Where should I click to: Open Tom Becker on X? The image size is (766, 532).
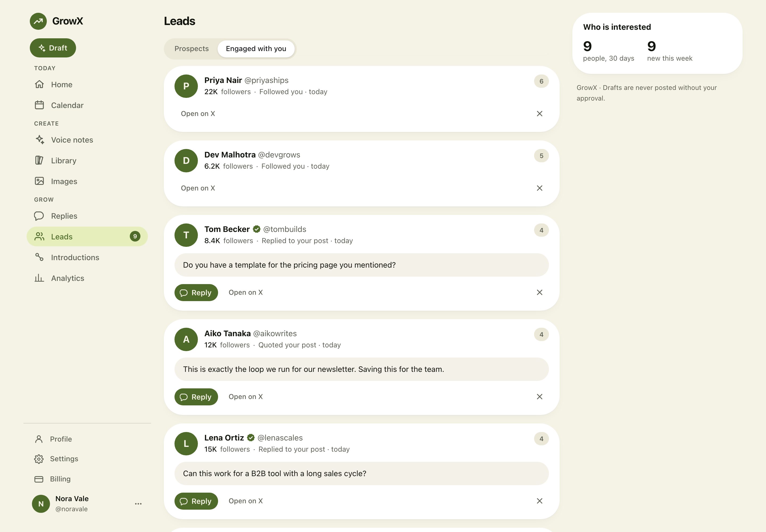point(246,293)
